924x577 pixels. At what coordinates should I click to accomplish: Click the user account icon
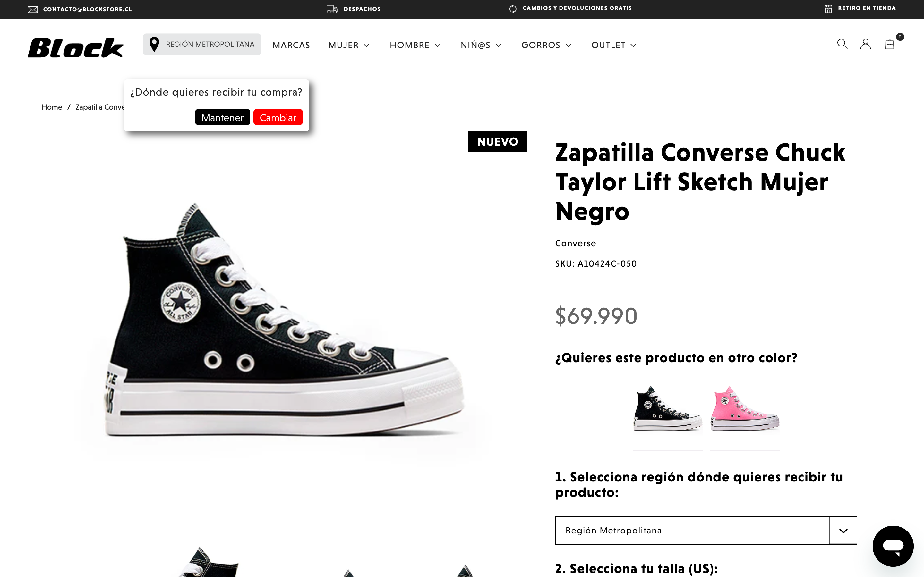[x=865, y=44]
